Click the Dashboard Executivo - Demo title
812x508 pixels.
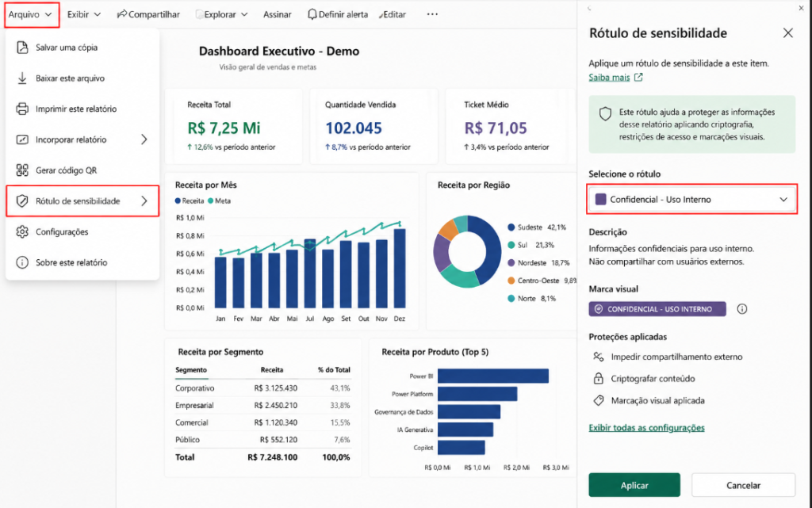pos(279,52)
